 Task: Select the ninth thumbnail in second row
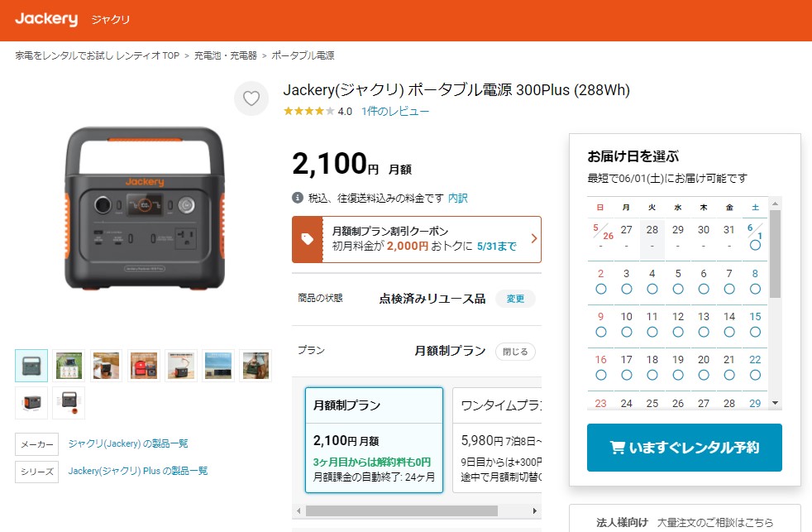pos(69,402)
